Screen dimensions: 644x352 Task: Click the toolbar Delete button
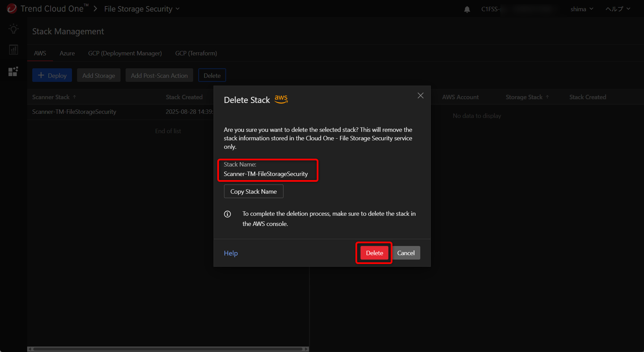coord(212,75)
